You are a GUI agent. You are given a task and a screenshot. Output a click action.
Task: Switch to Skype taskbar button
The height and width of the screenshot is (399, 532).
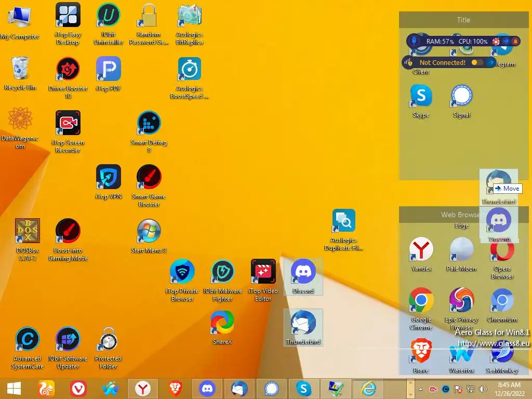(303, 389)
